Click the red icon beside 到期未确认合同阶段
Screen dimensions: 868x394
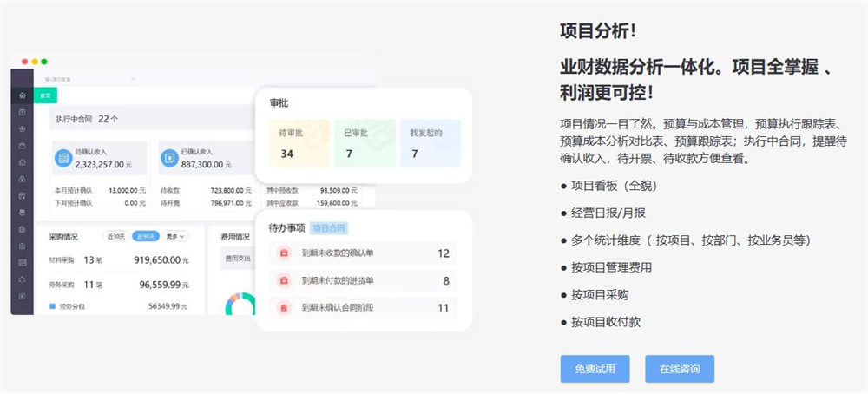[283, 307]
